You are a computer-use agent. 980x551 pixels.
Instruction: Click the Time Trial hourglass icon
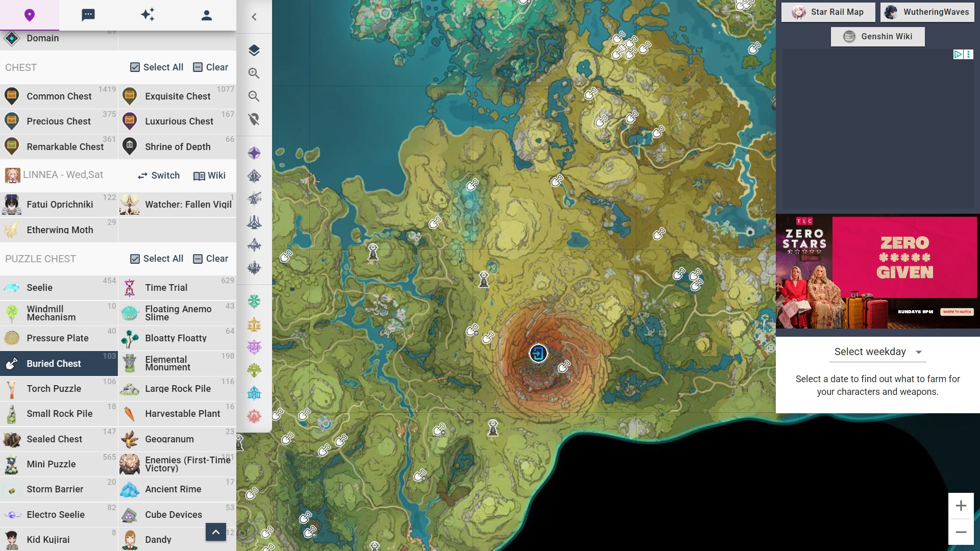pyautogui.click(x=130, y=288)
